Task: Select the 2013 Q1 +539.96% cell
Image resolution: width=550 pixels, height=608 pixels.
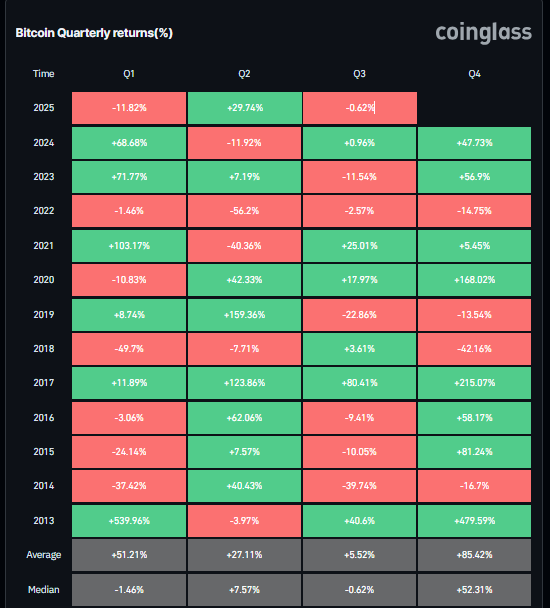Action: pos(129,521)
